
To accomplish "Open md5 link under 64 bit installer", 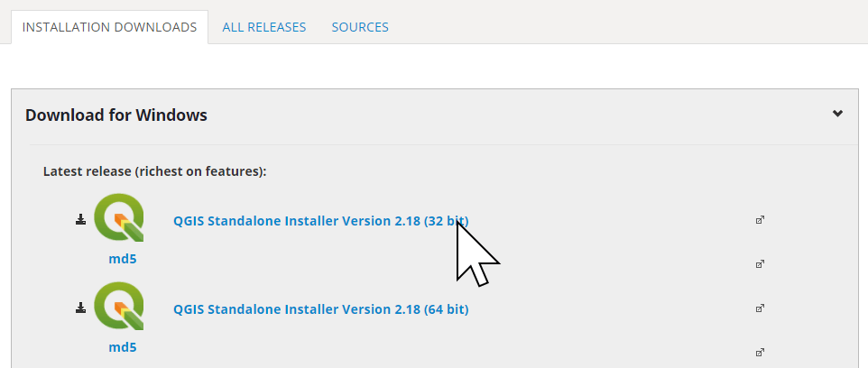I will point(123,347).
